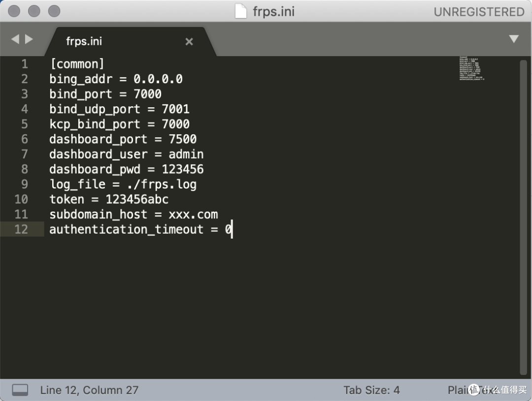Maximize the window with the third titlebar button
532x401 pixels.
[x=54, y=11]
